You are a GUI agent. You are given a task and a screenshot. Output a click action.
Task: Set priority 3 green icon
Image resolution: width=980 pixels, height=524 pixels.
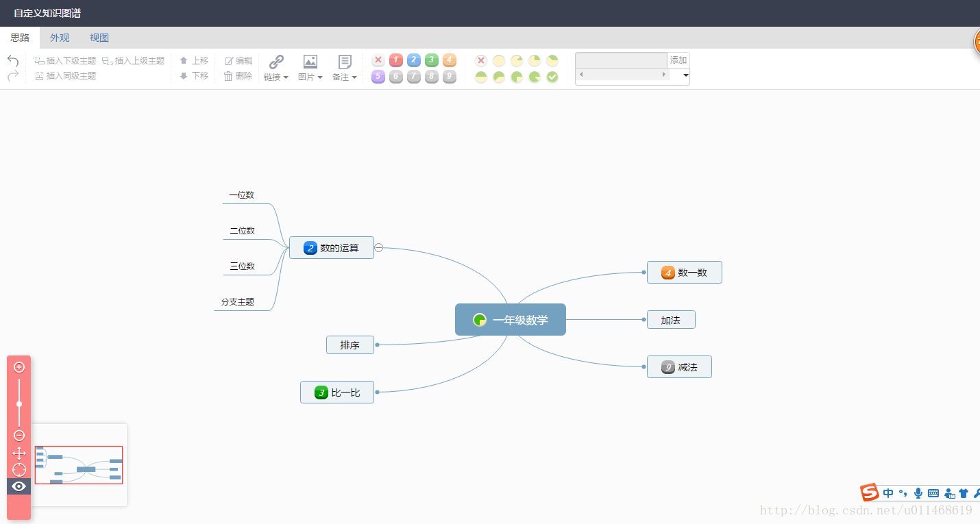click(x=432, y=60)
